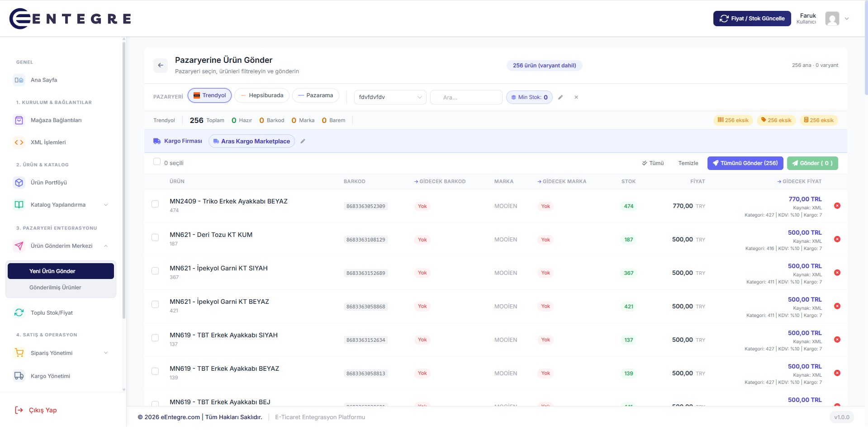This screenshot has height=430, width=868.
Task: Click the stock value 474 badge
Action: 629,206
